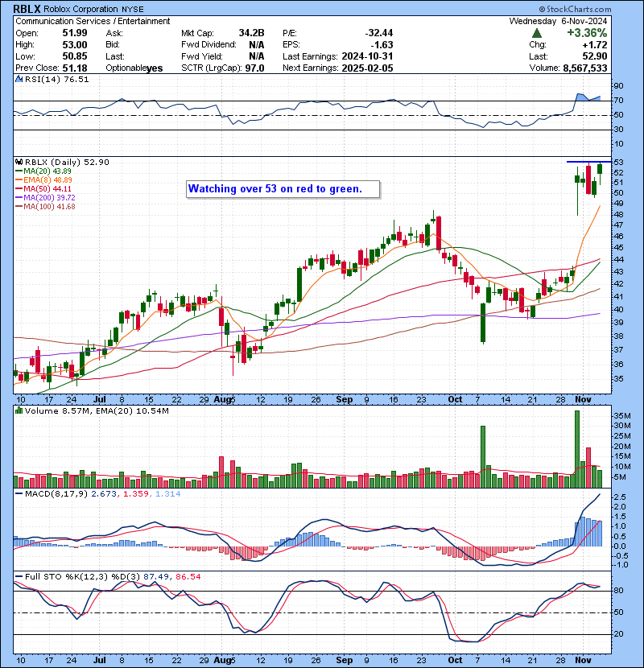Click the MA(200) 39.72 legend entry

click(45, 198)
